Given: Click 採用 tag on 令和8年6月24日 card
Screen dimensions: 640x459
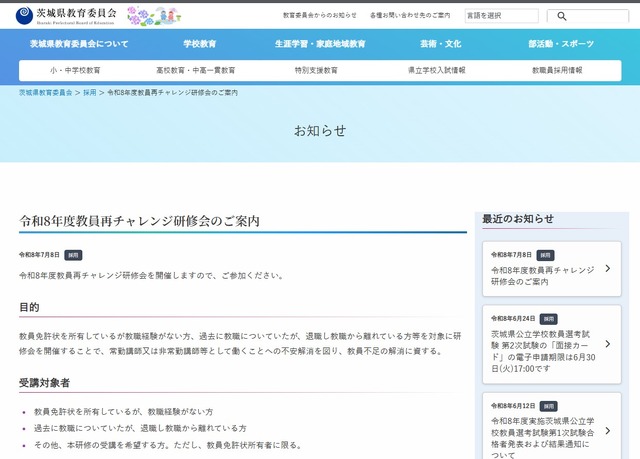Looking at the screenshot, I should (549, 319).
